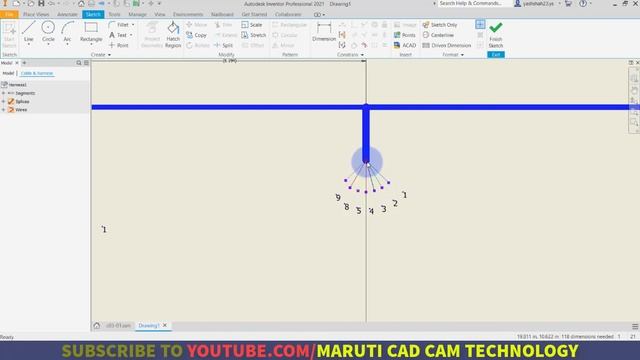
Task: Switch to the Place Views tab
Action: tap(36, 14)
